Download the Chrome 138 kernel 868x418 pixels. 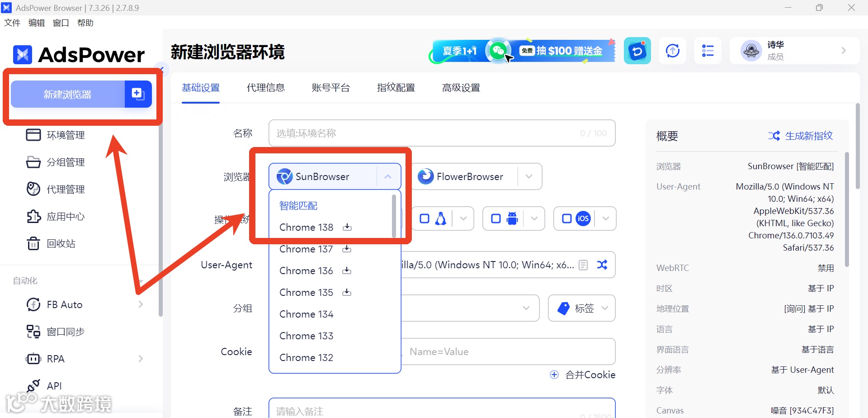347,227
